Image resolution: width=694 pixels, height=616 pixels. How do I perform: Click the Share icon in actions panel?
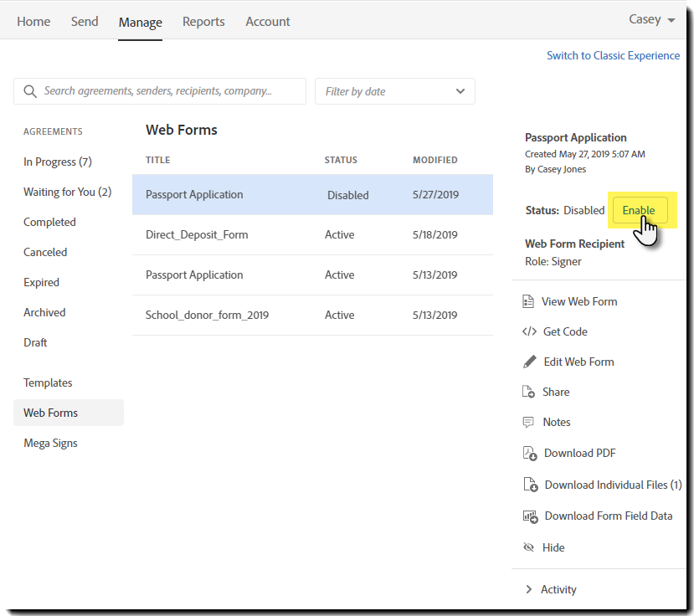point(528,392)
